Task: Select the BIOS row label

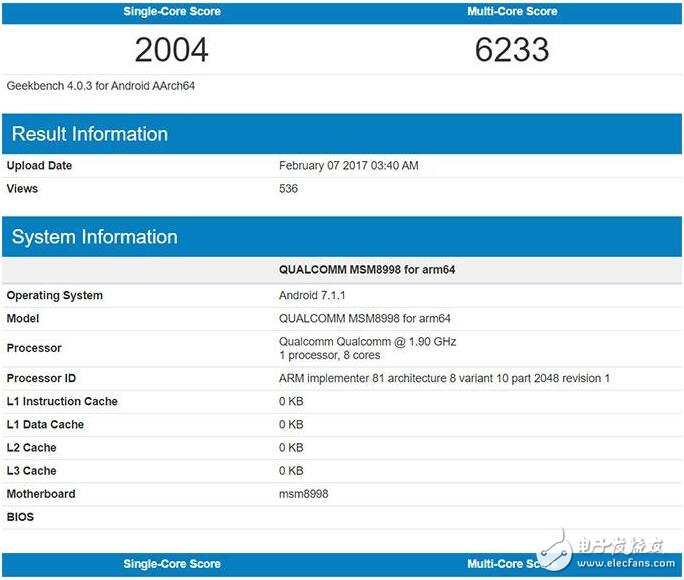Action: pyautogui.click(x=20, y=517)
